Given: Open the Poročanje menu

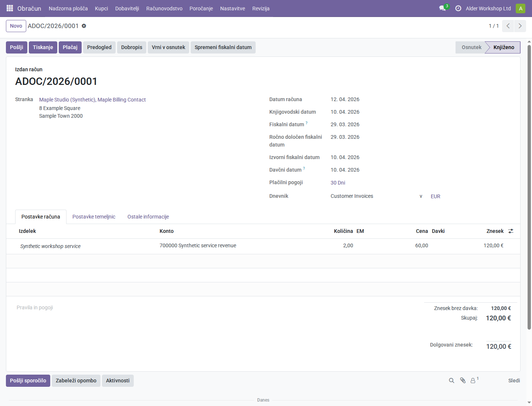Looking at the screenshot, I should point(201,8).
